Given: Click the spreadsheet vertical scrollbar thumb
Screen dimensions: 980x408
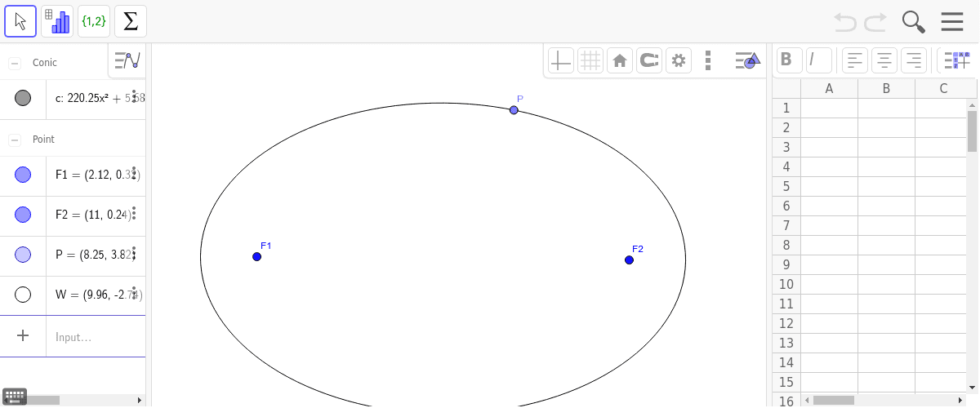Looking at the screenshot, I should pos(973,131).
